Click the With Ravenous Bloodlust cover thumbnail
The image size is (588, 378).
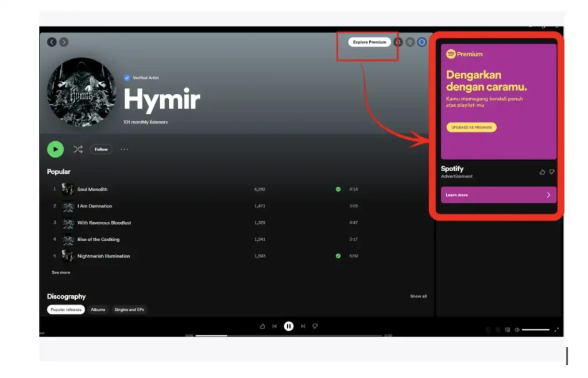tap(68, 223)
